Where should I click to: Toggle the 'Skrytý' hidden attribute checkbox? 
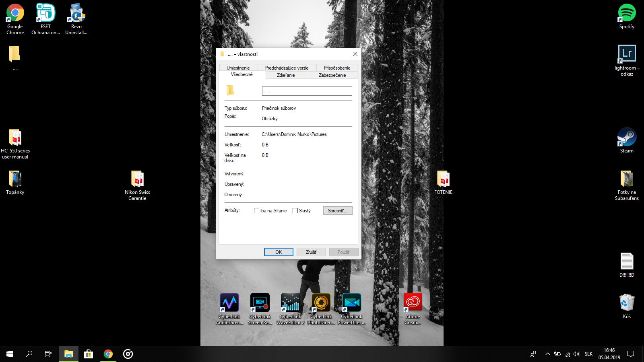(x=295, y=211)
